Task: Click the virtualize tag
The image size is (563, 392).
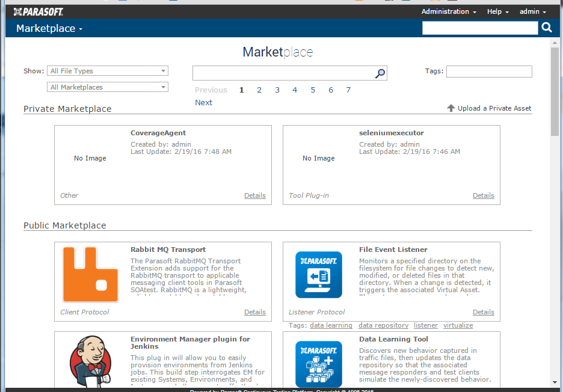Action: (x=458, y=325)
